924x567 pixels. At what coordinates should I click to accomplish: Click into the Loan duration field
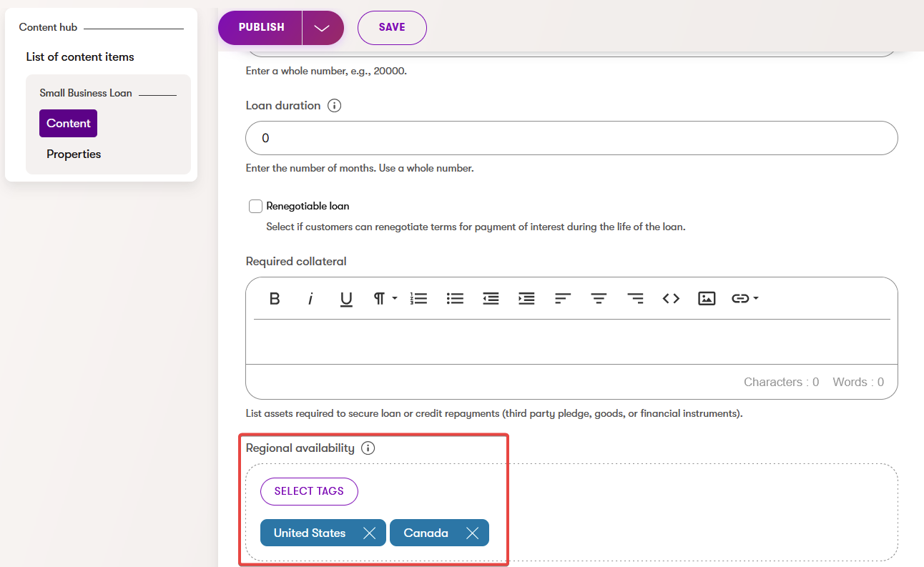(x=571, y=138)
